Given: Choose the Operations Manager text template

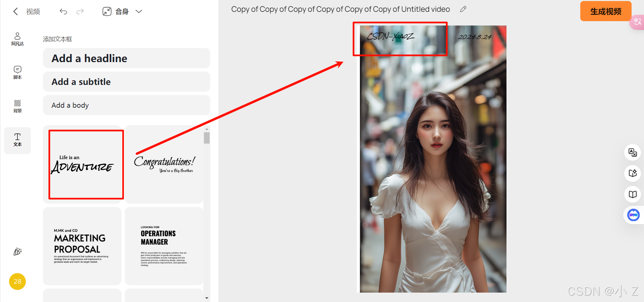Looking at the screenshot, I should (164, 246).
